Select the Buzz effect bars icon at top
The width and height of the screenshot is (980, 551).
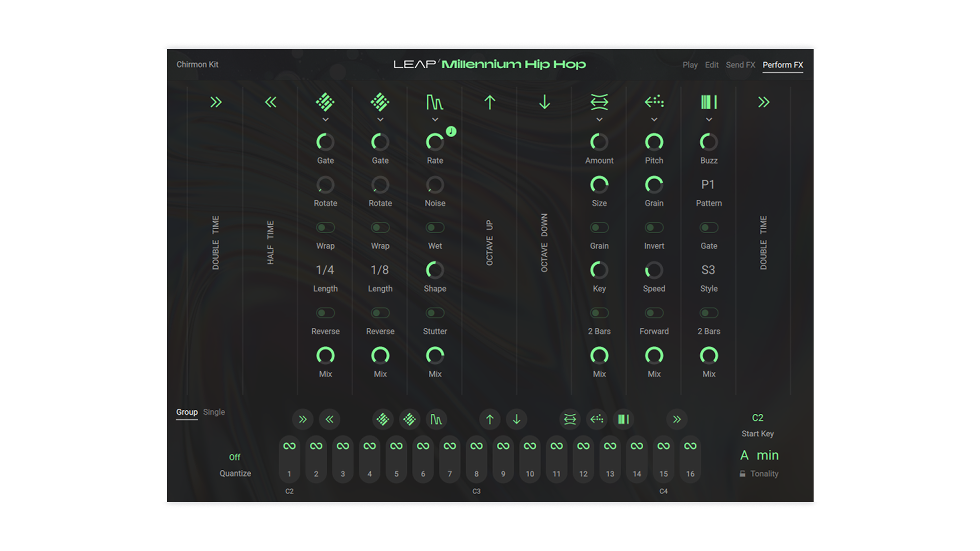[708, 103]
